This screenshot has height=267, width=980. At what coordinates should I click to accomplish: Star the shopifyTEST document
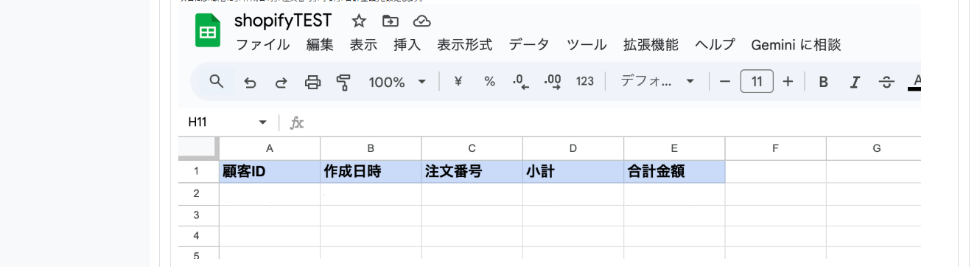(x=359, y=21)
